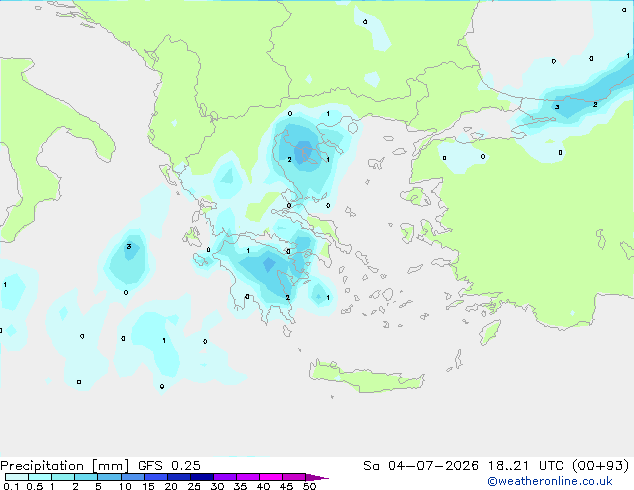Image resolution: width=634 pixels, height=490 pixels.
Task: Click the 20–25 mm dark blue swatch
Action: click(x=179, y=477)
